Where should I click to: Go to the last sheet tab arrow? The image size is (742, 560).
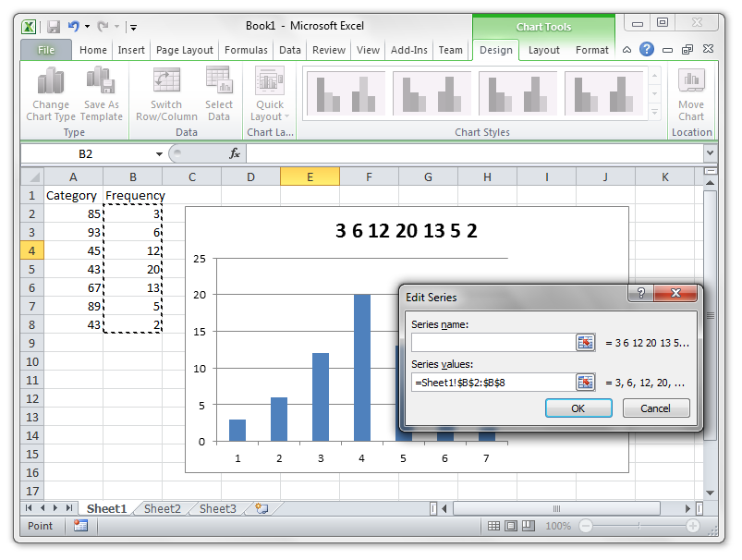(x=69, y=508)
